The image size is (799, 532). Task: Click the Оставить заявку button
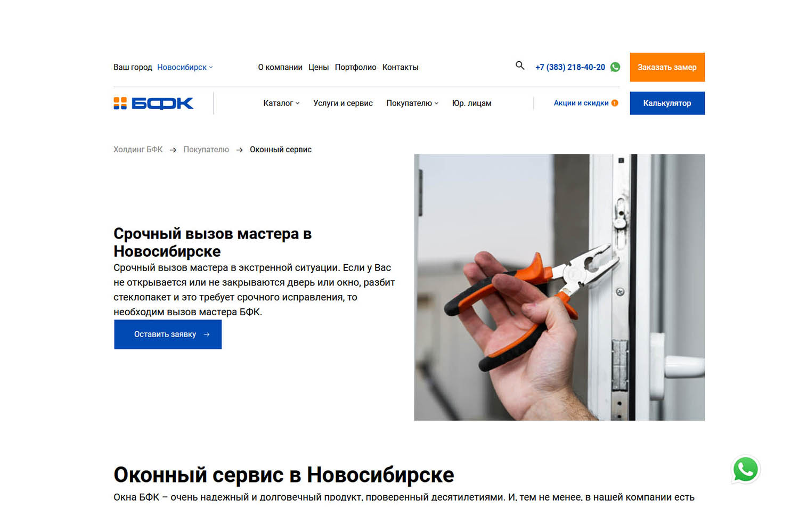(168, 334)
